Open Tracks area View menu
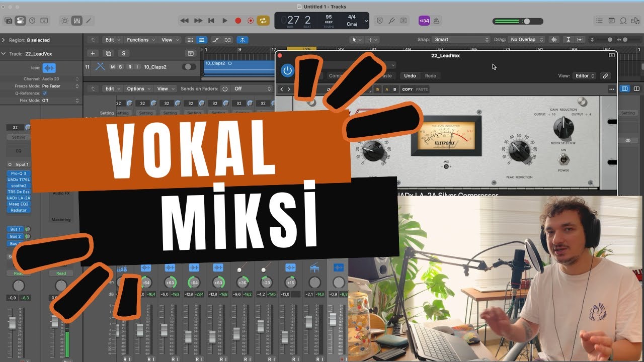Image resolution: width=644 pixels, height=362 pixels. click(170, 40)
